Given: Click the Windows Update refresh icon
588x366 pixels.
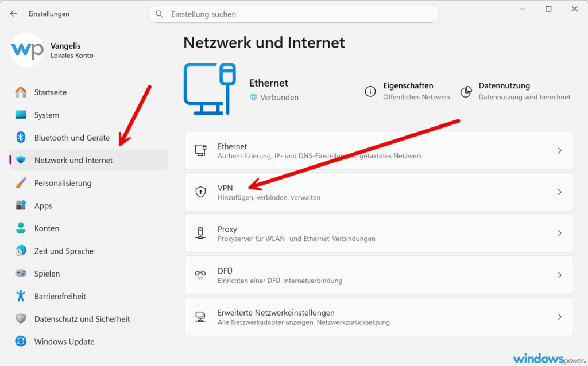Looking at the screenshot, I should [21, 341].
